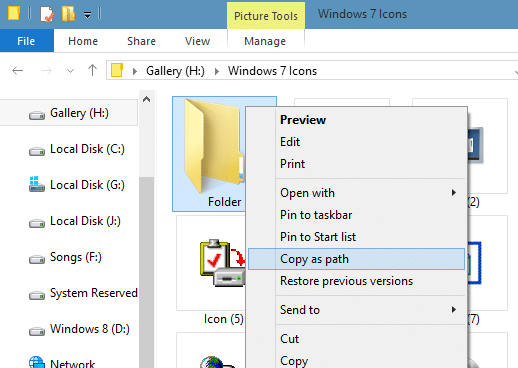The image size is (518, 368).
Task: Choose Pin to Start list
Action: tap(356, 237)
